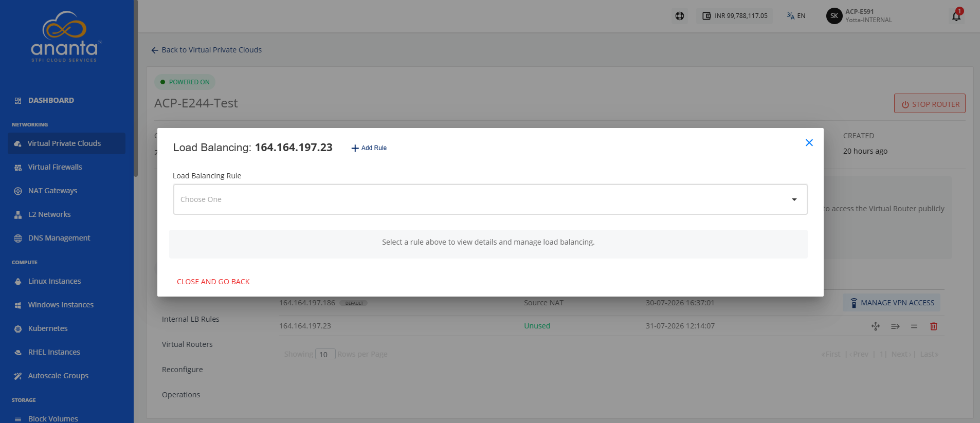Open the notifications bell
Screen dimensions: 980x423
956,16
